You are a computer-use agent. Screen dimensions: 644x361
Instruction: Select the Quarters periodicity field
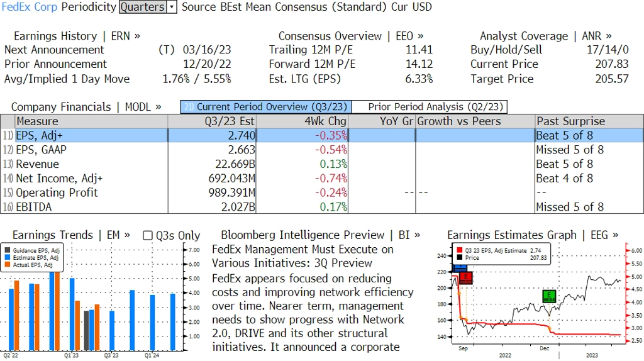[143, 7]
